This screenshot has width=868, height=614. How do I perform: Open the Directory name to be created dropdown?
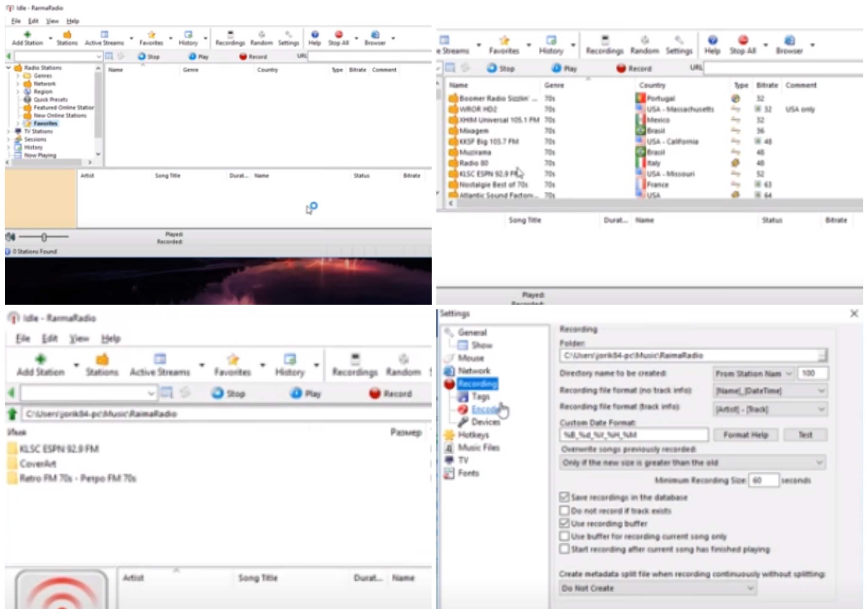(x=753, y=374)
